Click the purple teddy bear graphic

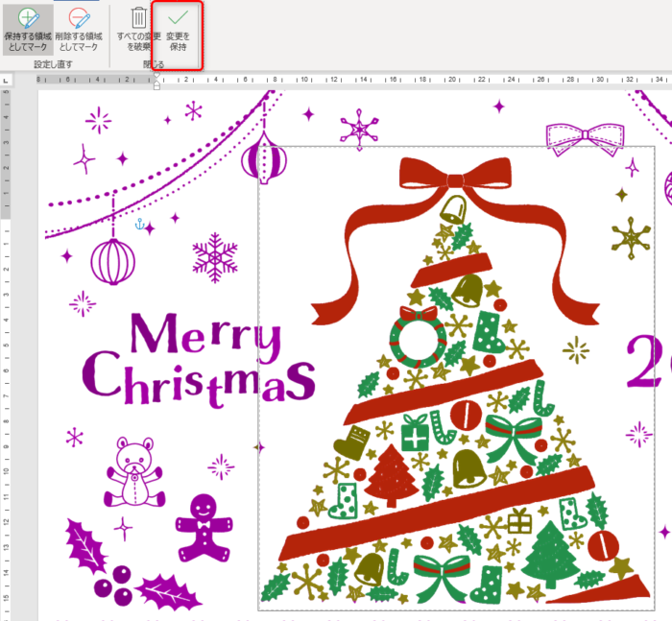132,472
